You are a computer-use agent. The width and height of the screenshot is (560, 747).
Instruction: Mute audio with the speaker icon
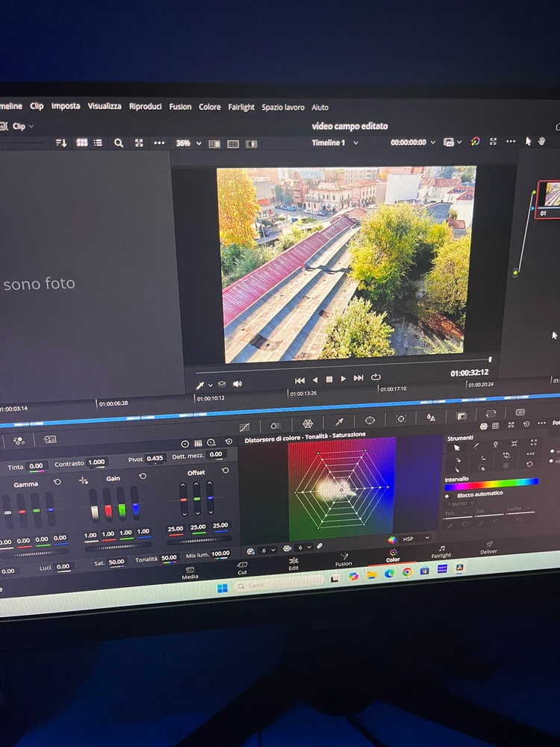(237, 384)
